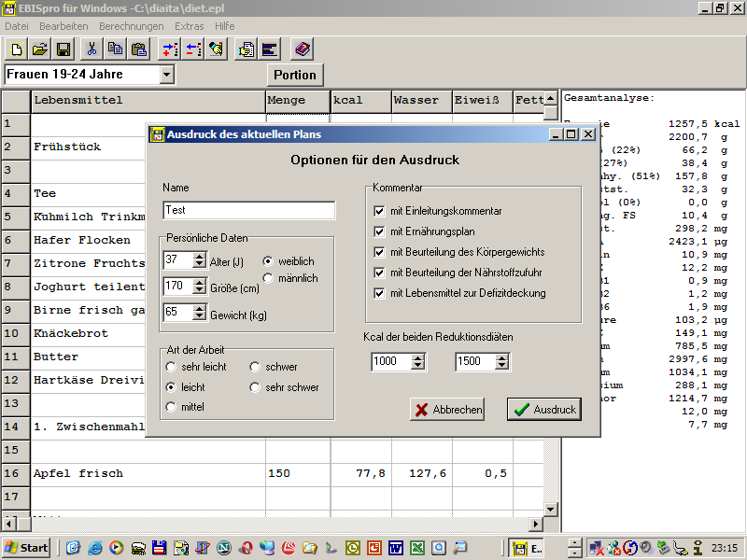Click the insert row toolbar icon
This screenshot has width=747, height=560.
[170, 49]
